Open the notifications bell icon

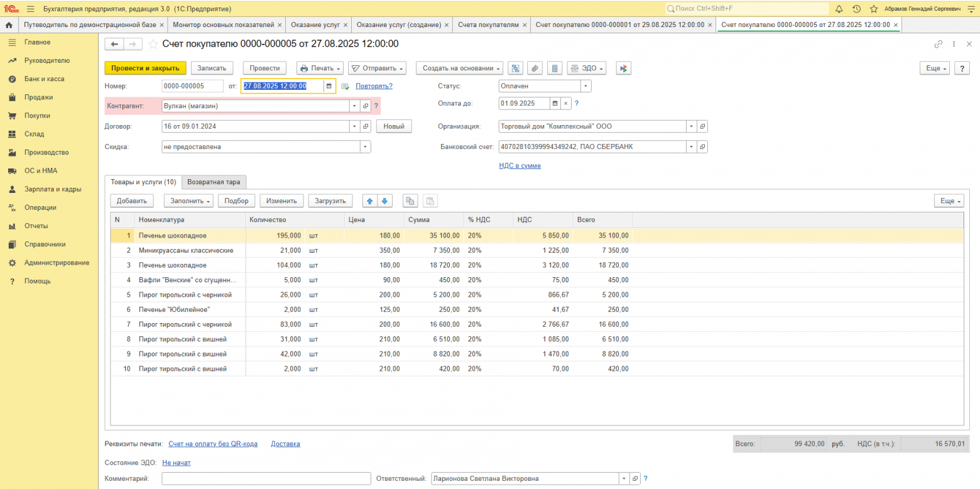point(839,9)
